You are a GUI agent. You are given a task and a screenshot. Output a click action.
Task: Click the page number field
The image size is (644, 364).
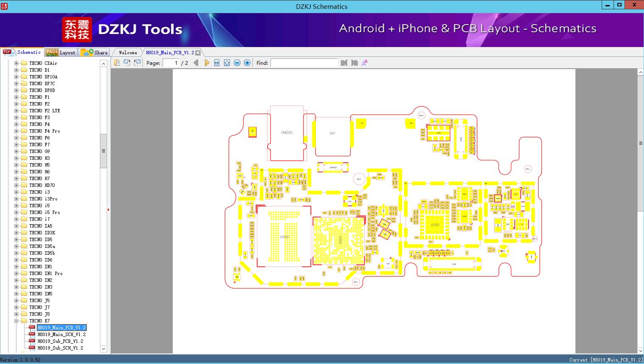point(171,63)
